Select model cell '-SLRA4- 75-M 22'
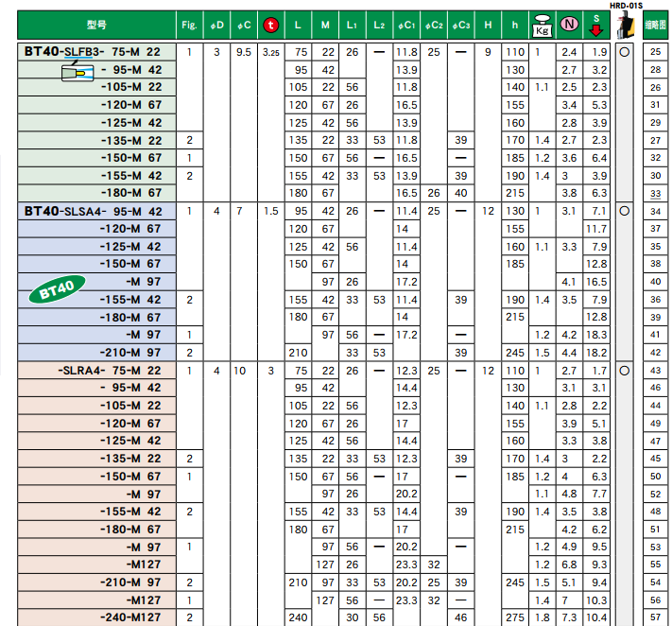Image resolution: width=672 pixels, height=626 pixels. click(x=96, y=371)
